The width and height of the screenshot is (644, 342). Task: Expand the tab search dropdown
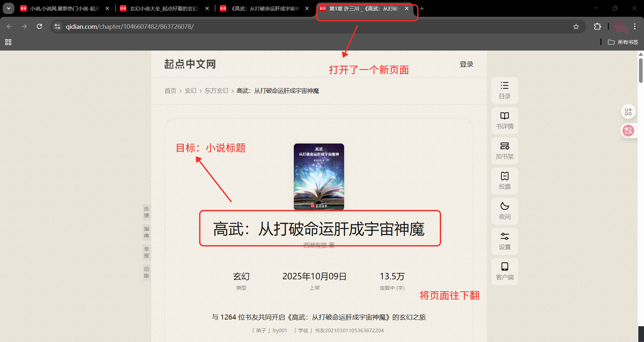[9, 8]
